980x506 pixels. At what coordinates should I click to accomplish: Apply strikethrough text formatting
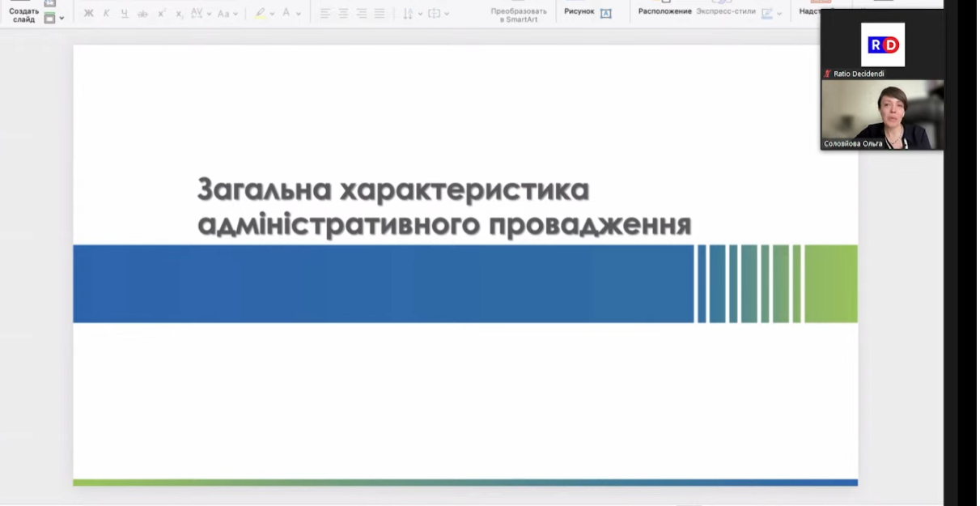[x=142, y=14]
